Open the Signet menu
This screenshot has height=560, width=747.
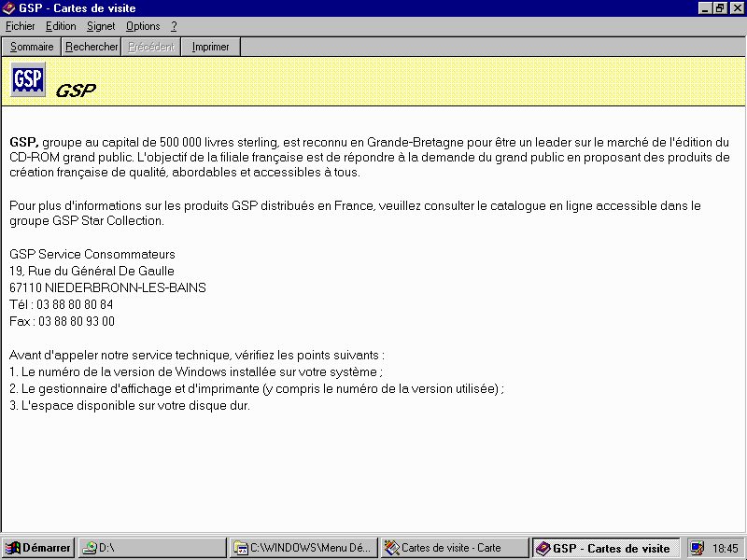click(101, 26)
